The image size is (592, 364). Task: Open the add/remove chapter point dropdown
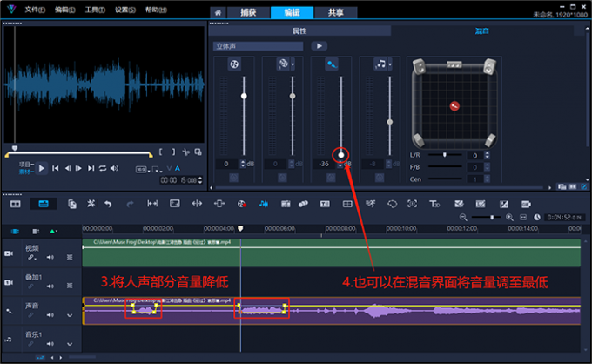click(x=52, y=231)
